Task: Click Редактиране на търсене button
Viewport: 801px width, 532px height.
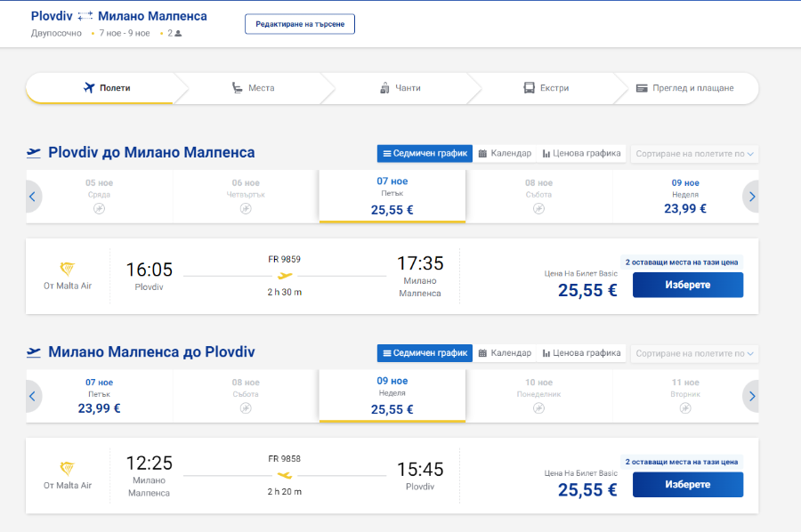Action: (x=300, y=24)
